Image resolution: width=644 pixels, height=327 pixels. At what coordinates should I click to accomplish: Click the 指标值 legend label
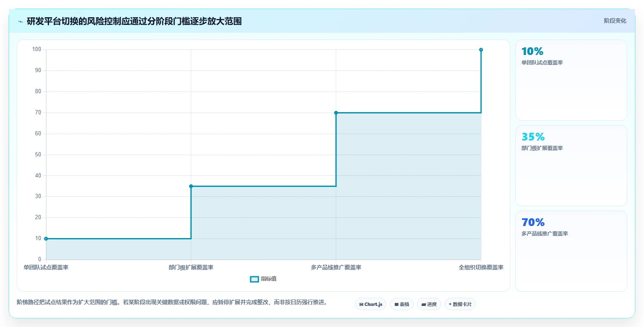click(269, 279)
